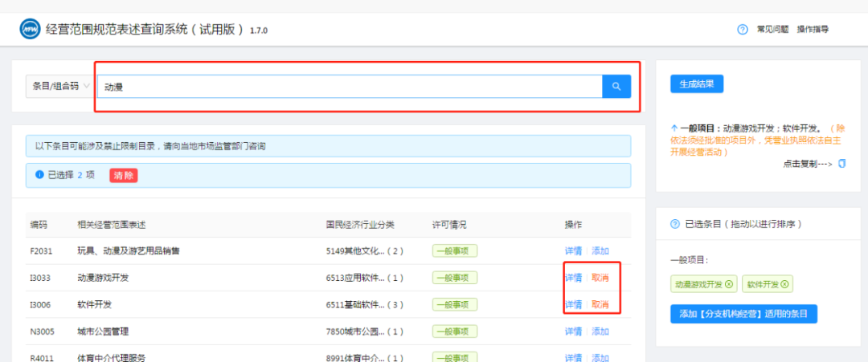Click the search field containing 动漫

click(x=350, y=86)
